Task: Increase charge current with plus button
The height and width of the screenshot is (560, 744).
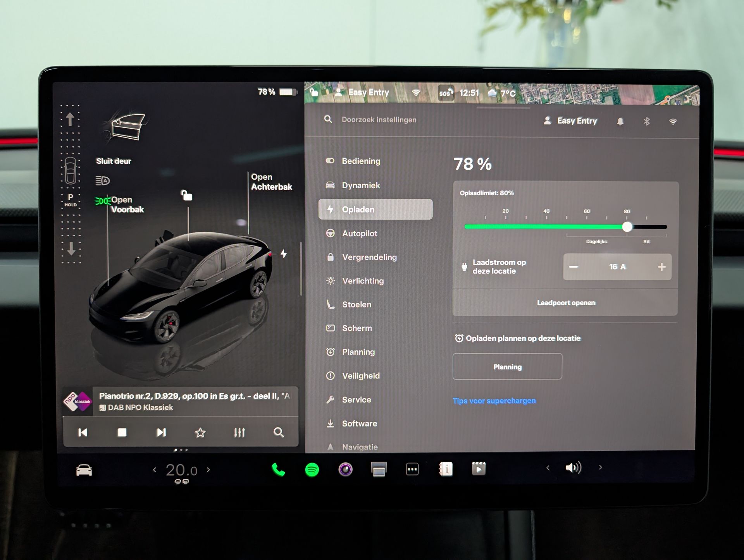Action: (661, 267)
